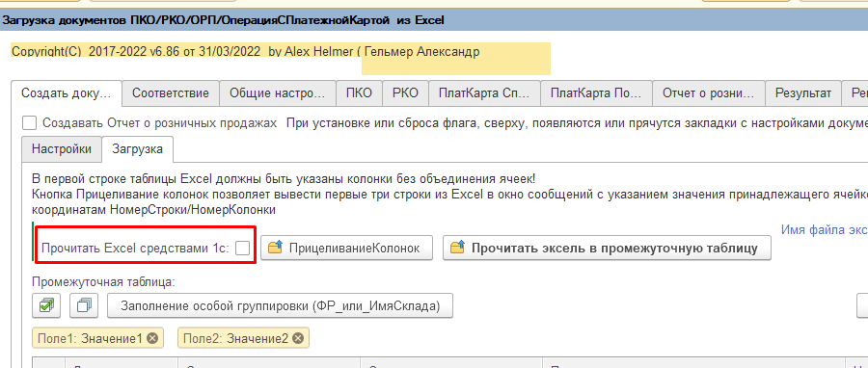The image size is (868, 368).
Task: Click the Загрузка документов window title
Action: click(224, 21)
